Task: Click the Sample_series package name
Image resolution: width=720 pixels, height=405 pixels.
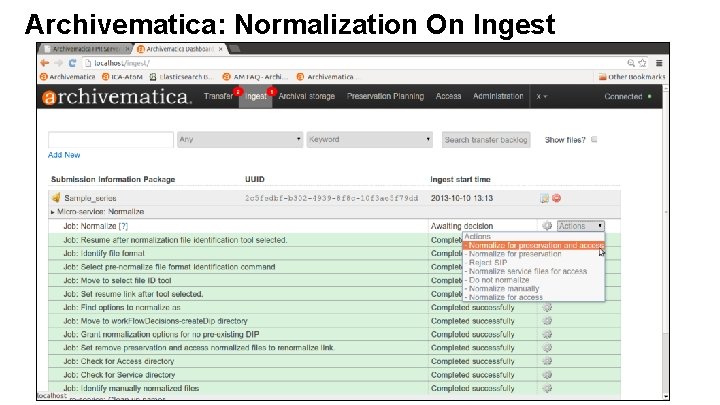Action: tap(90, 198)
